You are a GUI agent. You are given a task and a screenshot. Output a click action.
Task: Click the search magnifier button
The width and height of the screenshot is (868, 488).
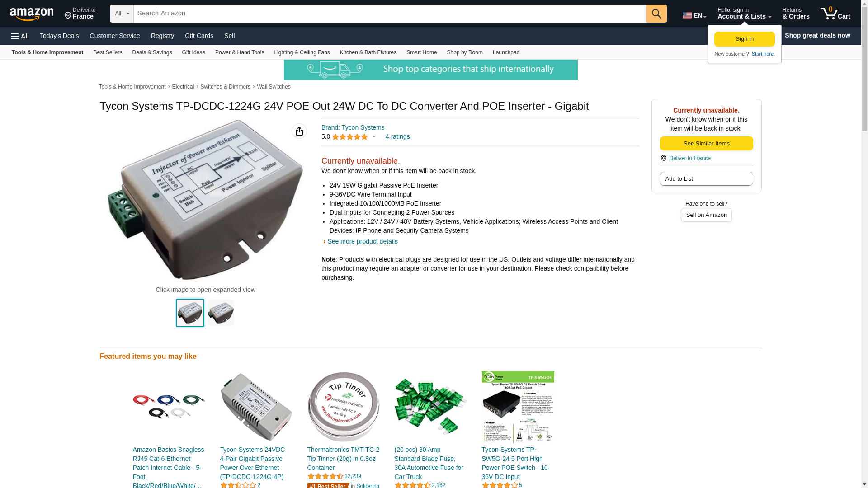[x=656, y=14]
